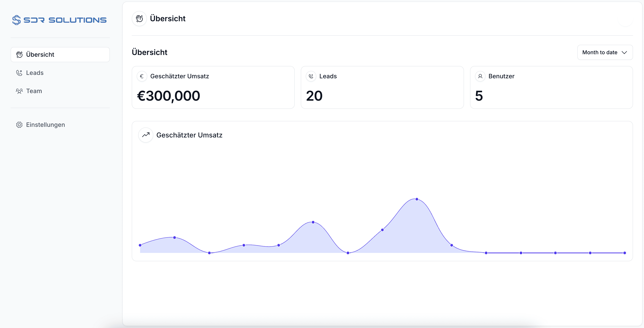Select Übersicht in the sidebar
Screen dimensions: 644x328
coord(60,55)
